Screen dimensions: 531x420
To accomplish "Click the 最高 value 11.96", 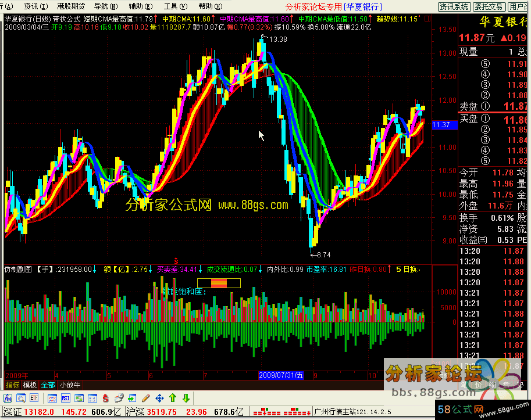I will pyautogui.click(x=503, y=184).
